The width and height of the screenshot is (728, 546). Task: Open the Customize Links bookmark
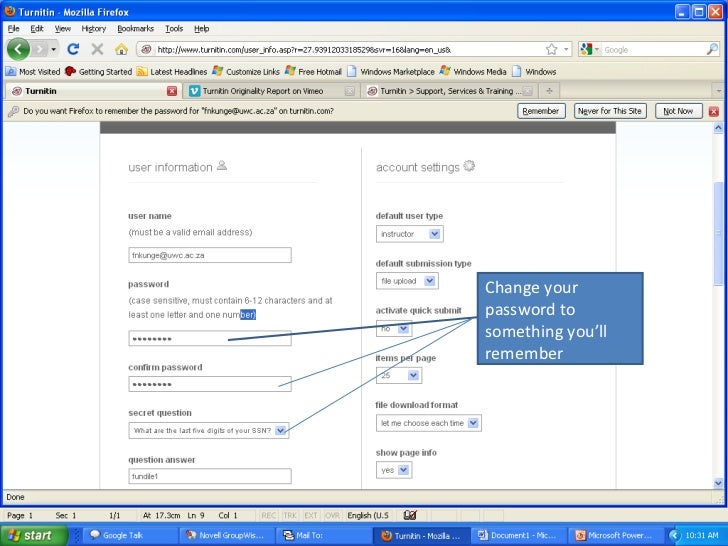pyautogui.click(x=246, y=72)
